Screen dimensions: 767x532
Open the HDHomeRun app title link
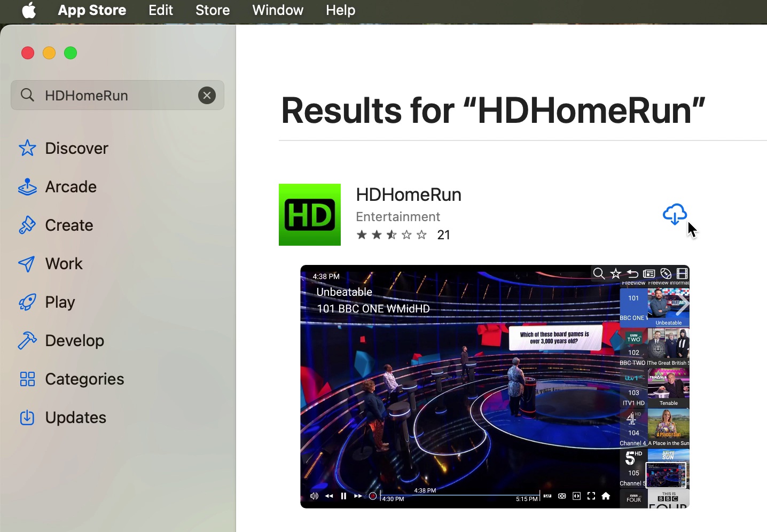tap(409, 194)
